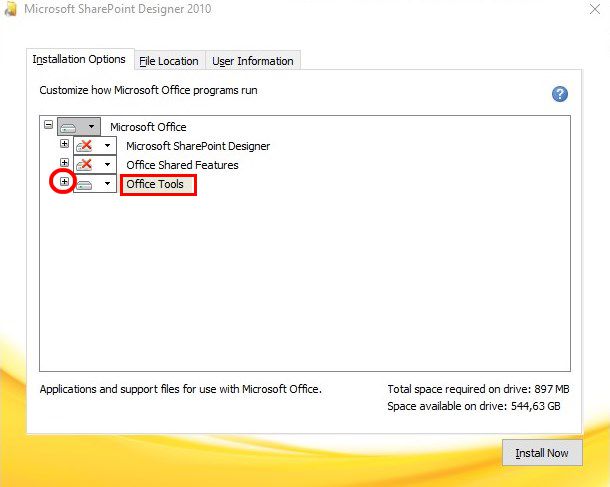Click the 'Total space required on drive' text
The image size is (610, 487).
tap(479, 389)
